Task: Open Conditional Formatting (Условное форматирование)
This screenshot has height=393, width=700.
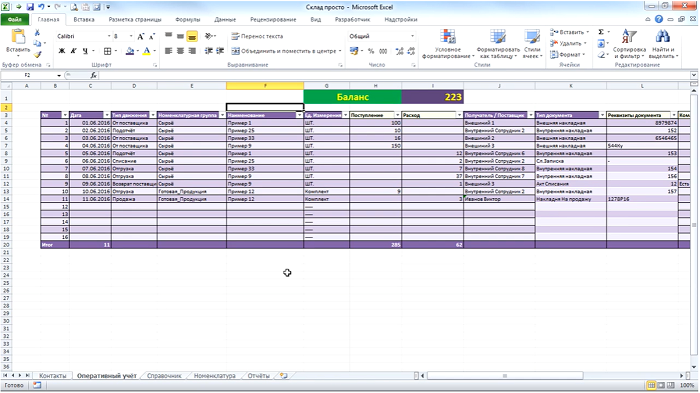Action: 448,44
